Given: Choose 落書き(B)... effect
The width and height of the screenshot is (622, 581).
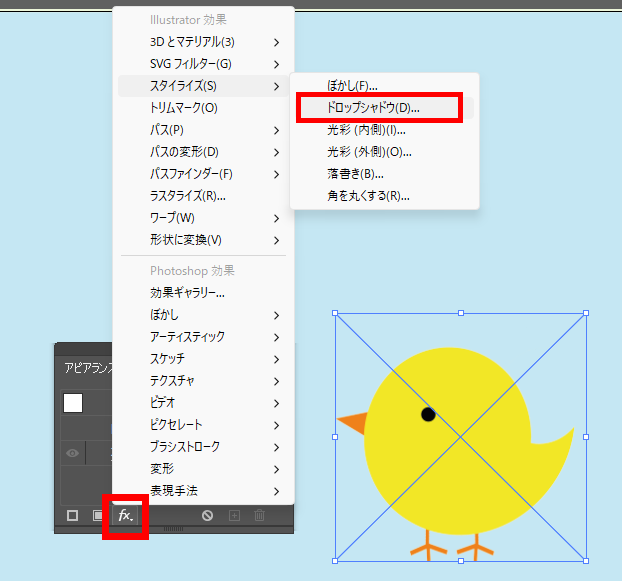Looking at the screenshot, I should click(384, 174).
